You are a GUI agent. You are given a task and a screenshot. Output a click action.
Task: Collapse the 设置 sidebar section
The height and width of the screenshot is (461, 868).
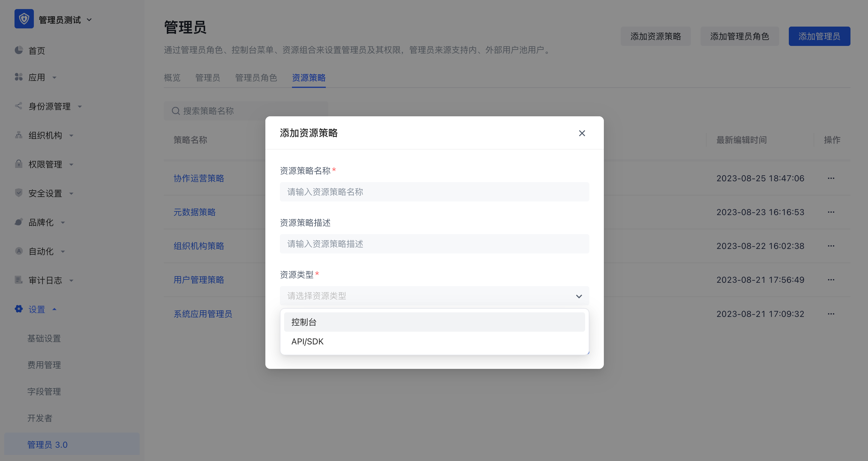point(55,309)
